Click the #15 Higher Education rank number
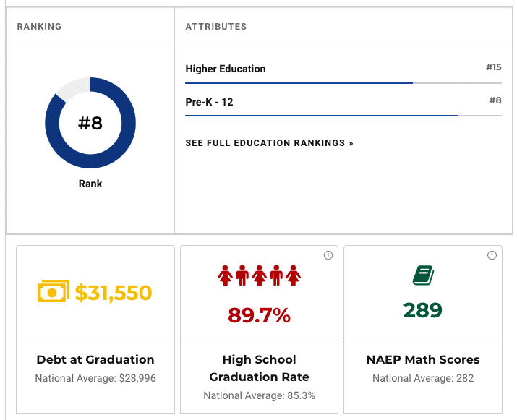 tap(493, 67)
